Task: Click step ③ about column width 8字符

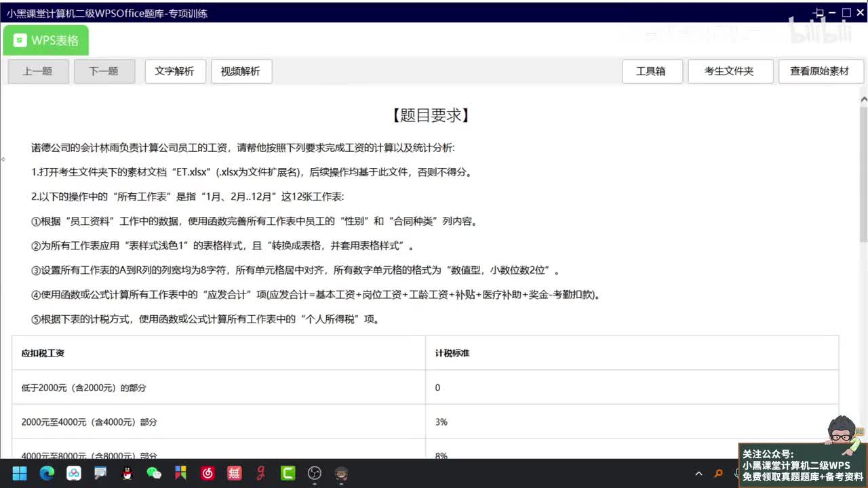Action: click(x=296, y=270)
